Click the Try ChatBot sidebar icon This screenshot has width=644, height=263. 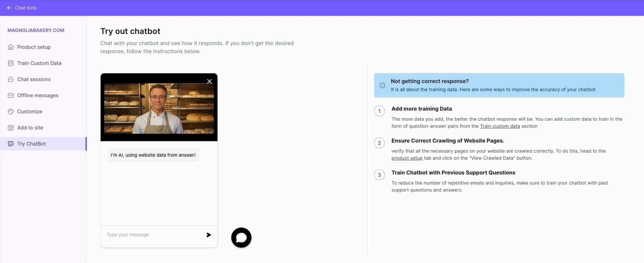11,144
